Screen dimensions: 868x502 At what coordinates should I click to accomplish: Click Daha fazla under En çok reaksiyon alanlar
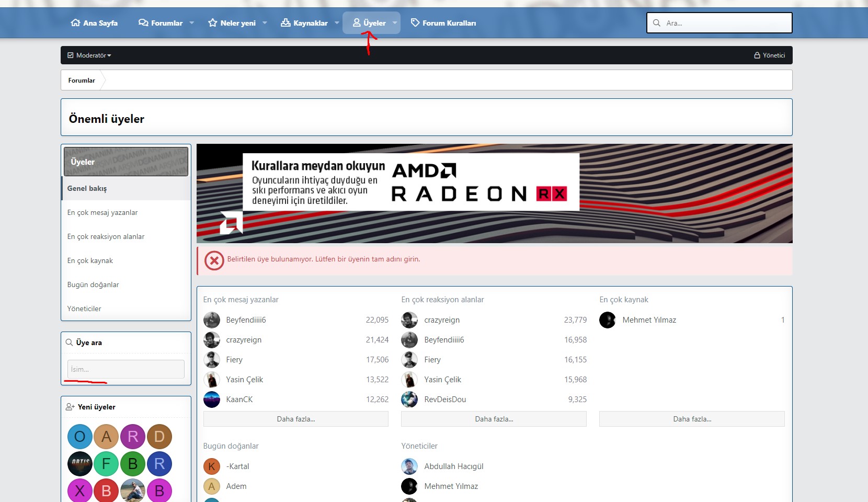click(x=494, y=419)
